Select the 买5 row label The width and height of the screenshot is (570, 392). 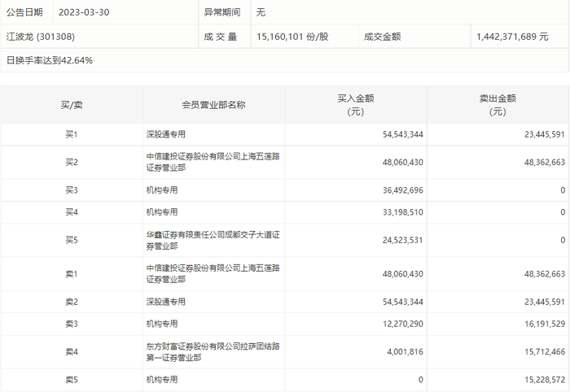(72, 240)
